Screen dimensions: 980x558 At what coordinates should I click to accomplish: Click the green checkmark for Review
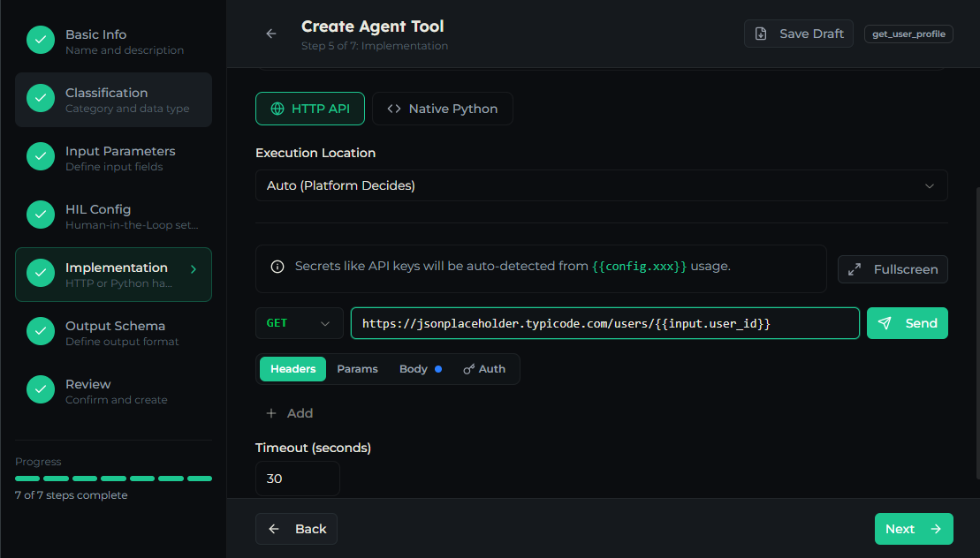(x=41, y=389)
